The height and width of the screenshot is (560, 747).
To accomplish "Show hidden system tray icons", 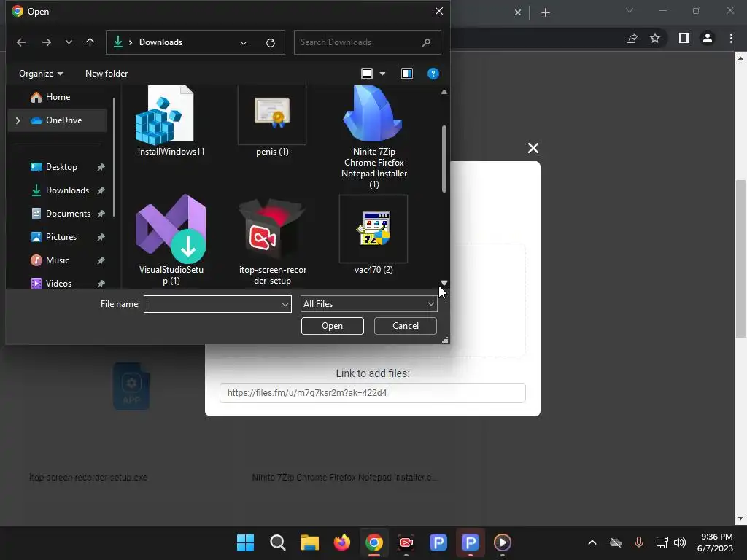I will click(x=592, y=542).
